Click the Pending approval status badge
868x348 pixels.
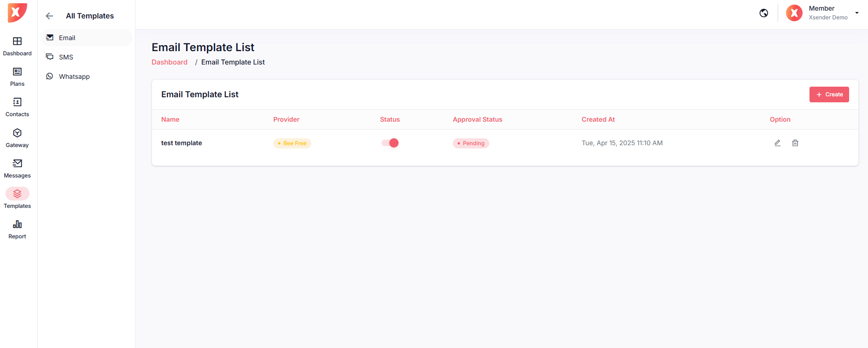click(x=471, y=143)
